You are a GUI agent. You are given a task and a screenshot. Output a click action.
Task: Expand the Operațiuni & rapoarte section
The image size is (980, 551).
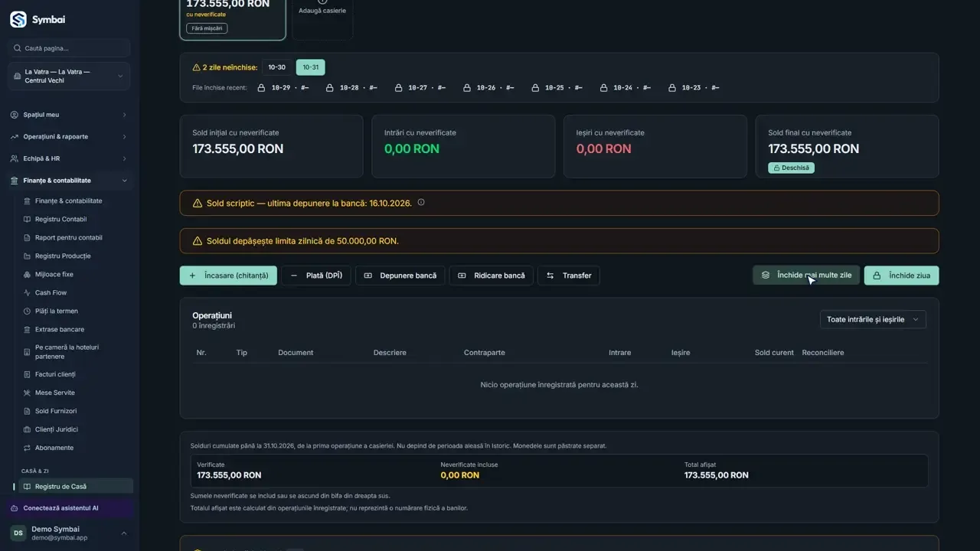coord(69,137)
